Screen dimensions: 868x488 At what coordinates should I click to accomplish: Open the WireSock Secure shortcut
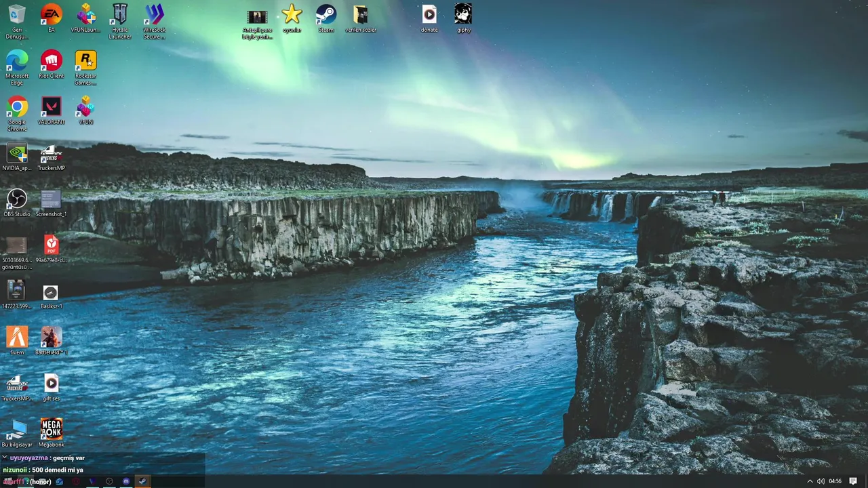point(155,22)
